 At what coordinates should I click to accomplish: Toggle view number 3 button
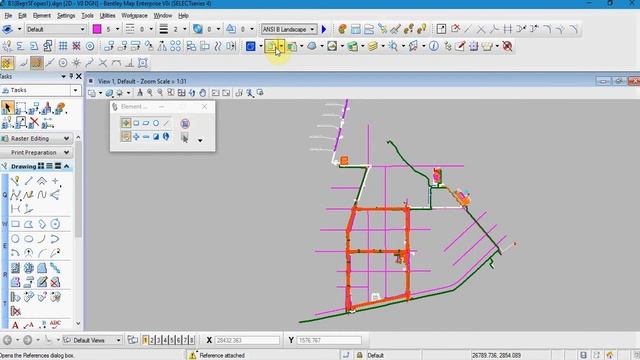tap(158, 340)
